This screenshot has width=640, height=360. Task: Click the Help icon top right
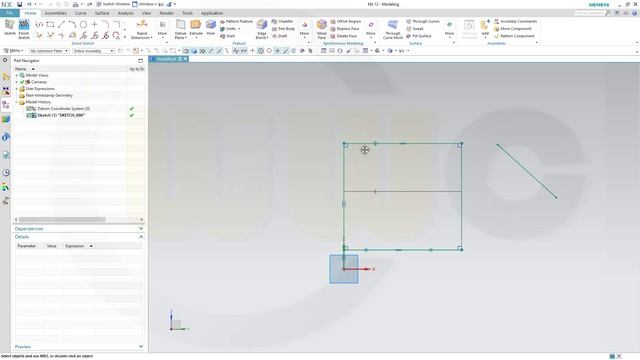634,13
